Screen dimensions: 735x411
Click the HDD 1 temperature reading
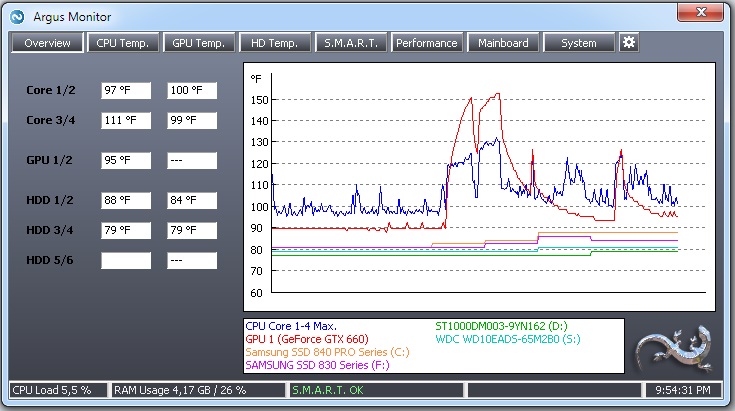click(x=126, y=200)
